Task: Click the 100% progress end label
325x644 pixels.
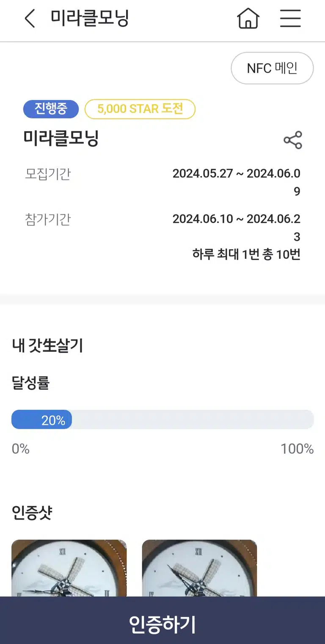Action: point(297,449)
